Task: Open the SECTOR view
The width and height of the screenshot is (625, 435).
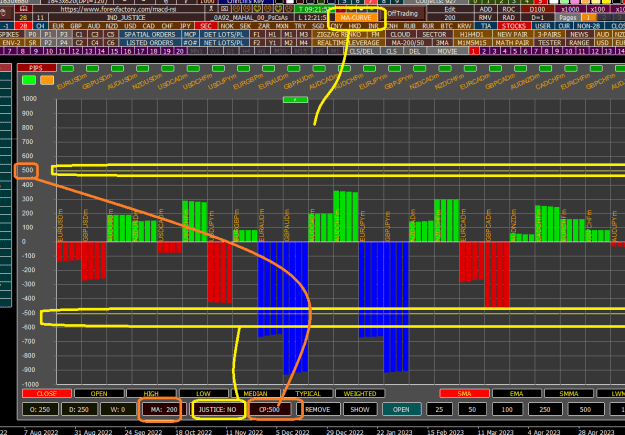Action: coord(434,35)
